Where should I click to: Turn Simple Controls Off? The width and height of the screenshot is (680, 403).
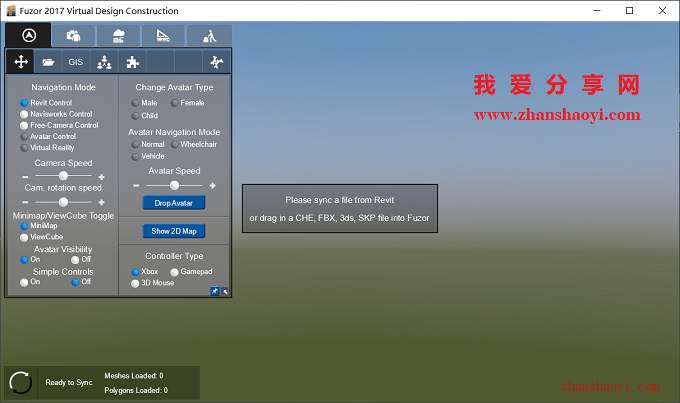pos(81,282)
